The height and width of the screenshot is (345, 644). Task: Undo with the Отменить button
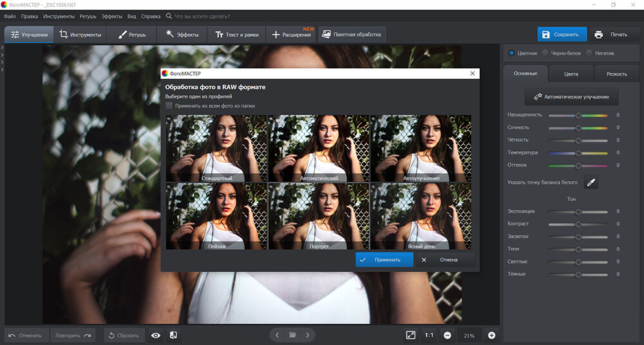tap(26, 335)
